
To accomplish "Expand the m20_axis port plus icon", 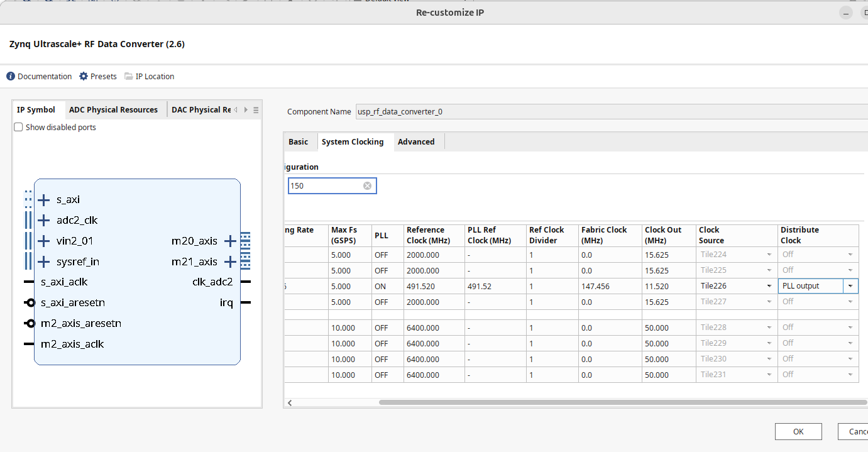I will click(x=230, y=241).
